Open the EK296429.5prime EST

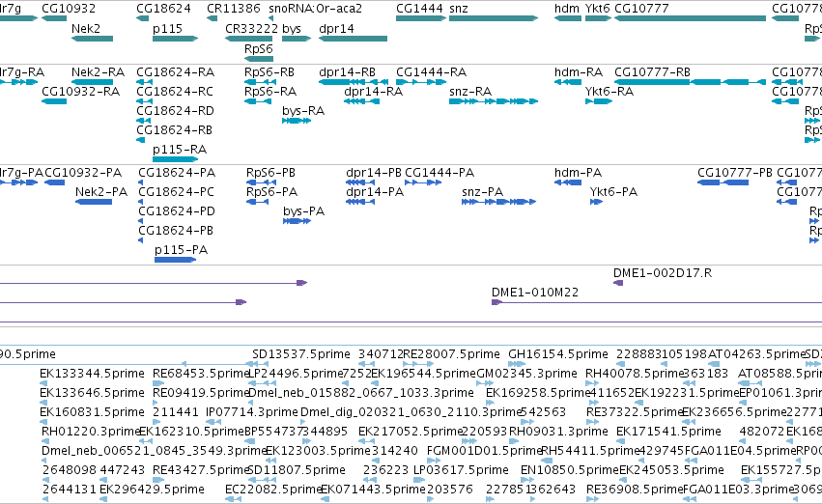(x=103, y=499)
